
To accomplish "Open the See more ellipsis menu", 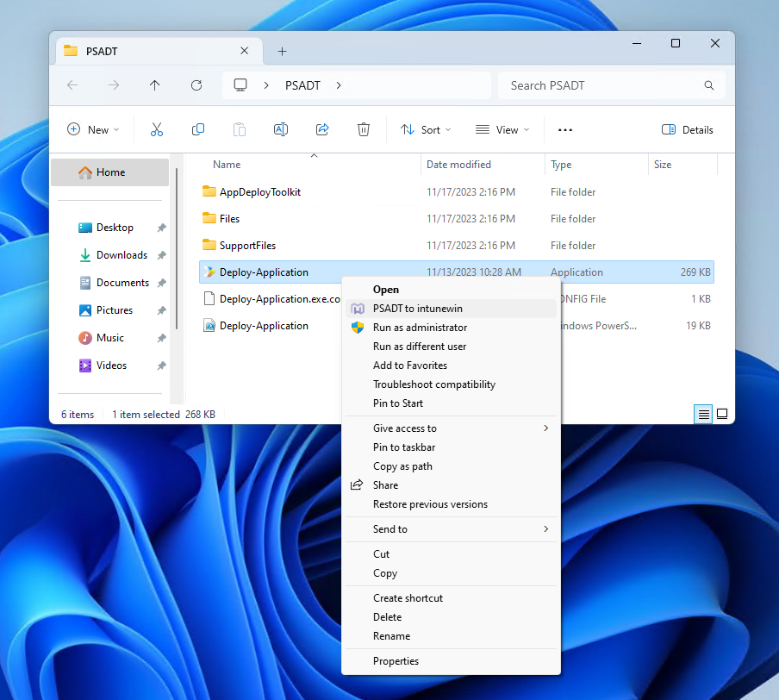I will pyautogui.click(x=565, y=130).
